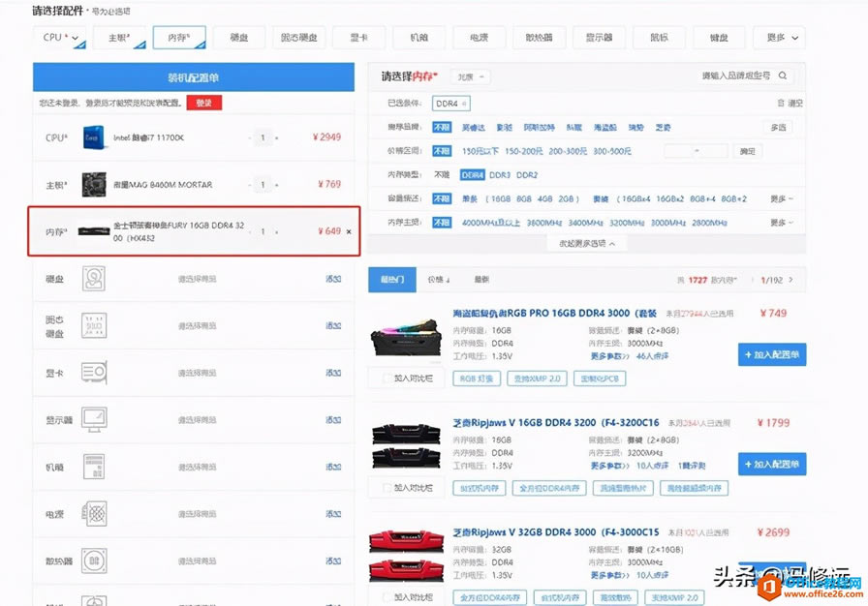Switch to the 电源 category tab
Image resolution: width=868 pixels, height=606 pixels.
[479, 38]
